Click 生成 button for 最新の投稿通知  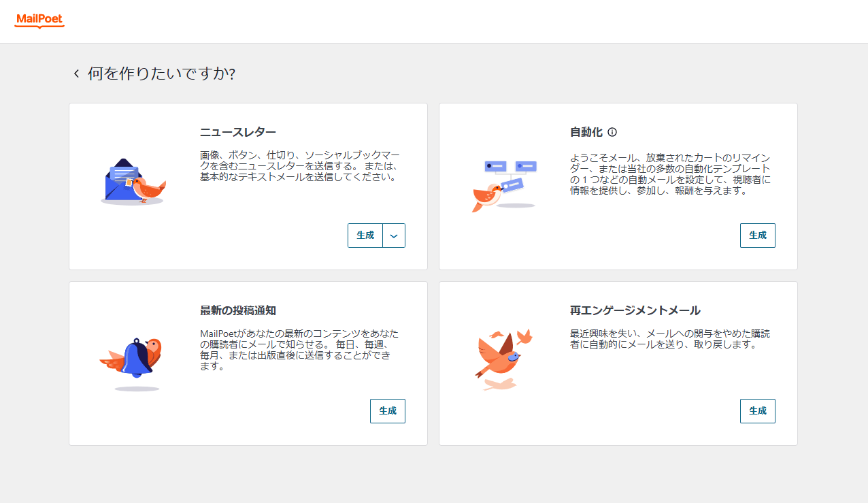pyautogui.click(x=388, y=411)
